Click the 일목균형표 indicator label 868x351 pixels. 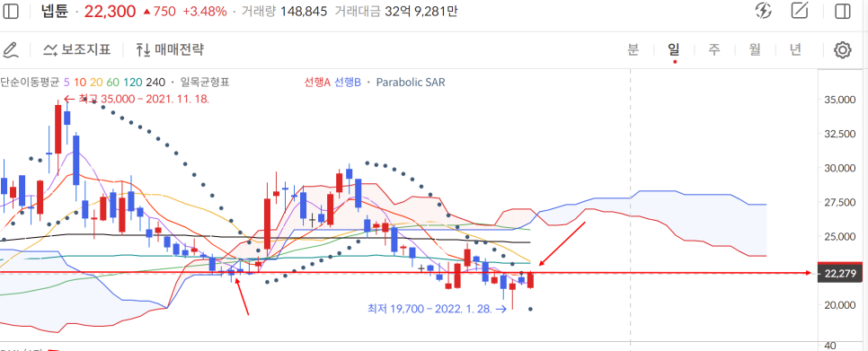pos(205,83)
